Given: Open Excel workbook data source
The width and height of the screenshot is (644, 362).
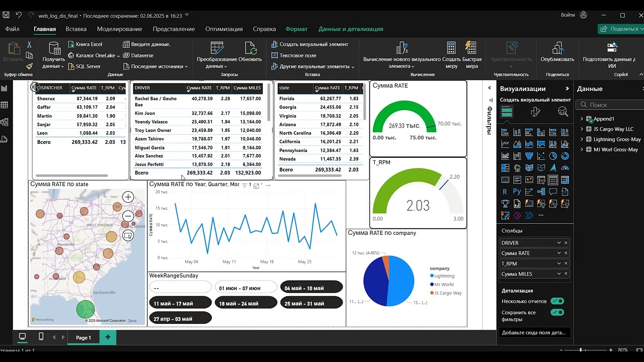Looking at the screenshot, I should tap(85, 44).
